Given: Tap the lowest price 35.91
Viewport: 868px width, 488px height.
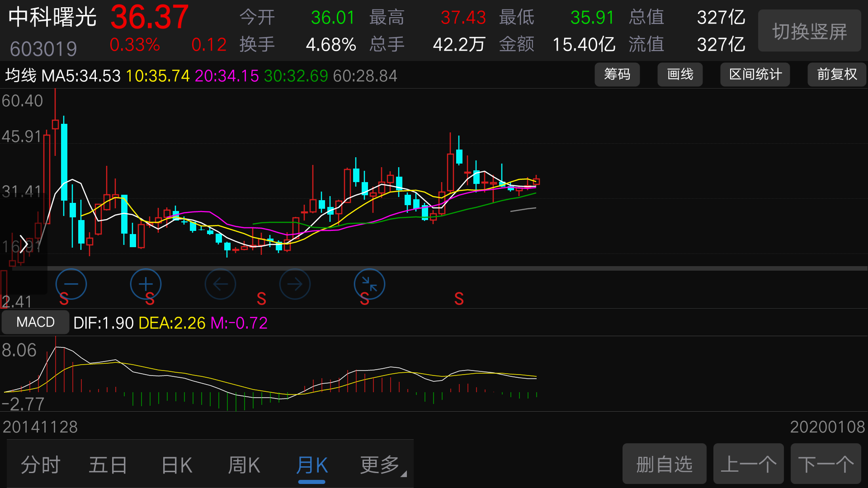Looking at the screenshot, I should pyautogui.click(x=592, y=17).
